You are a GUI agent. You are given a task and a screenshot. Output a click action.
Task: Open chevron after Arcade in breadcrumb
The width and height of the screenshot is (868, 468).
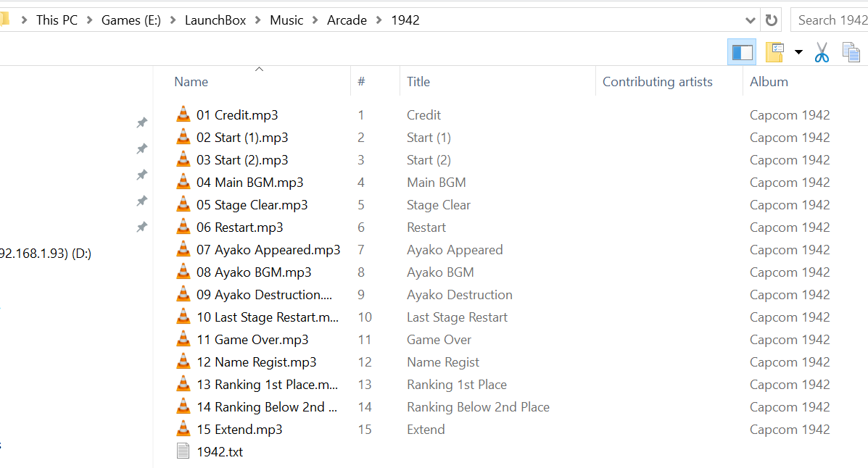coord(379,20)
